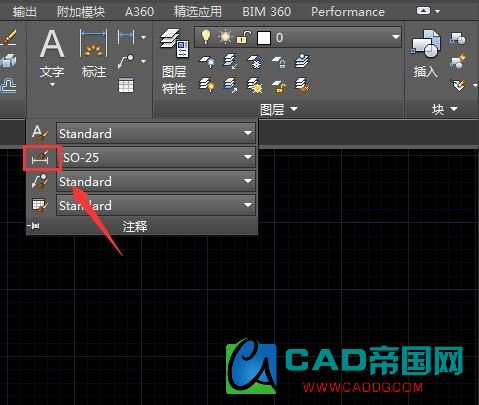Expand the ISO-25 dimension style dropdown

(x=248, y=157)
